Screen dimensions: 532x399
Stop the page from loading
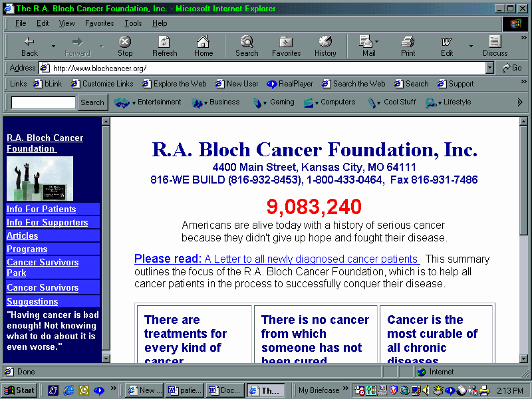(125, 47)
